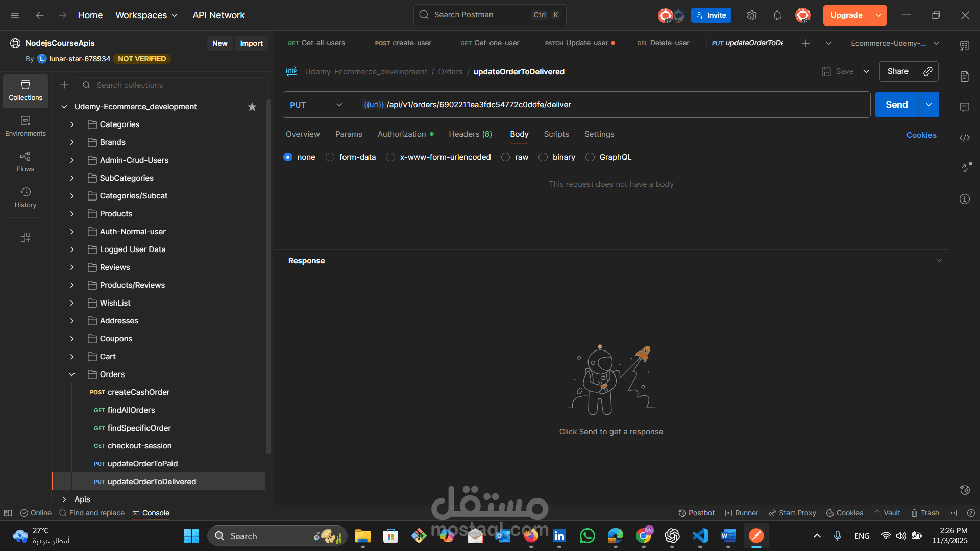Open the Environments sidebar panel
This screenshot has width=980, height=551.
point(26,126)
